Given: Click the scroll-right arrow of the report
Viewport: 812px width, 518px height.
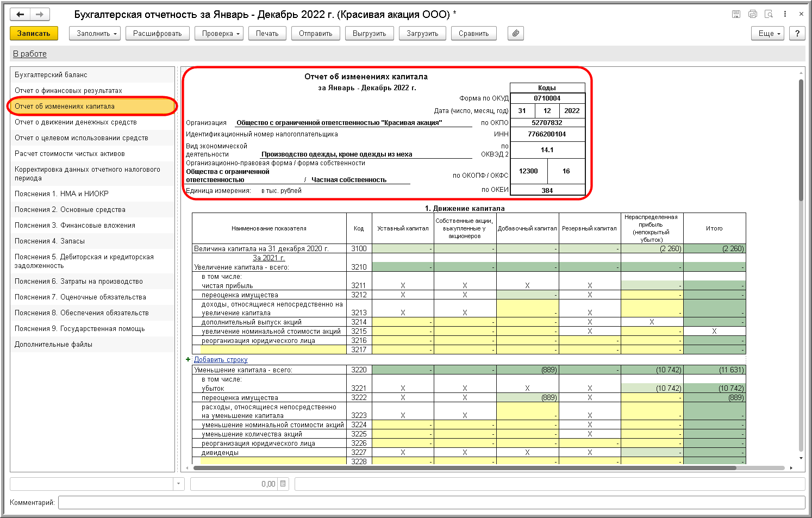Looking at the screenshot, I should pos(791,468).
